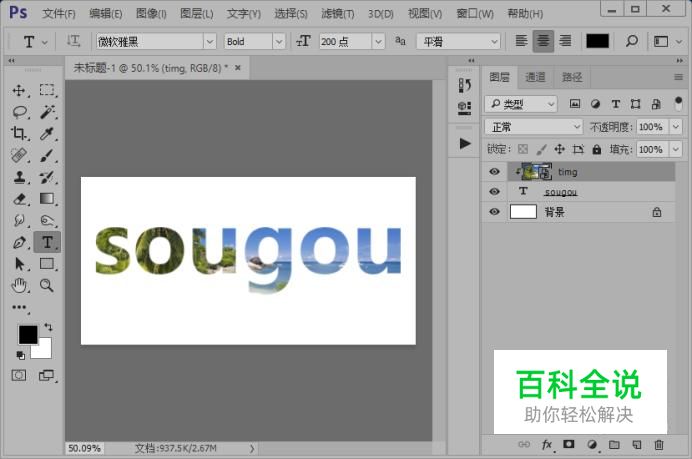Select the Rectangular Marquee tool
The image size is (692, 459).
pyautogui.click(x=46, y=90)
